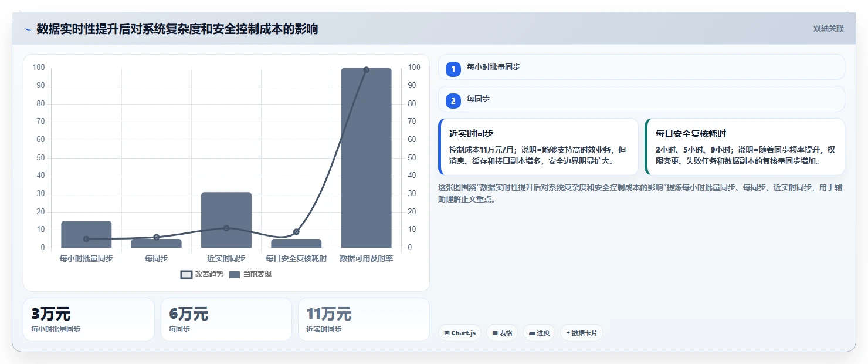Click x-axis label 数据可用及时率
868x364 pixels.
click(366, 258)
